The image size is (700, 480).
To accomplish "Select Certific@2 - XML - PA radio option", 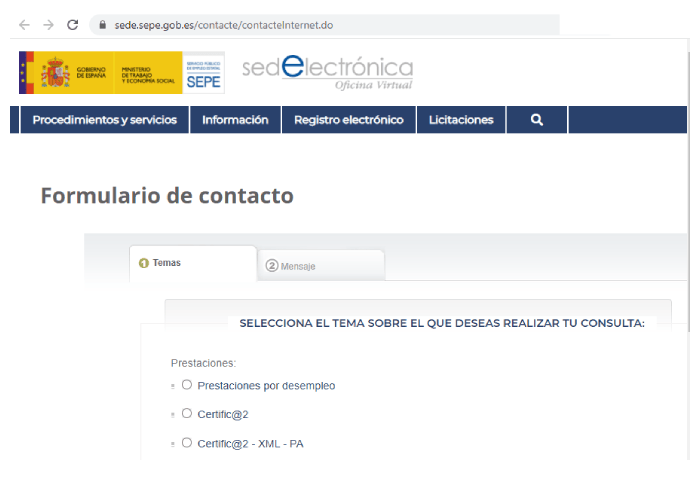I will click(187, 442).
